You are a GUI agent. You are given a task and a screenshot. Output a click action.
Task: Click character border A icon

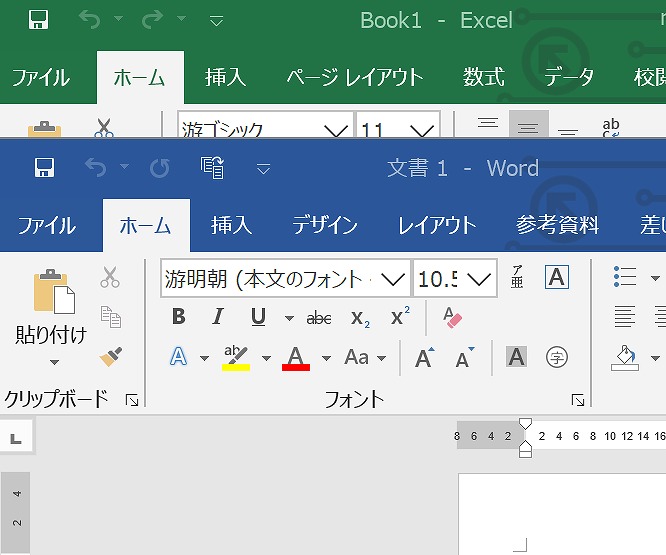(x=557, y=277)
